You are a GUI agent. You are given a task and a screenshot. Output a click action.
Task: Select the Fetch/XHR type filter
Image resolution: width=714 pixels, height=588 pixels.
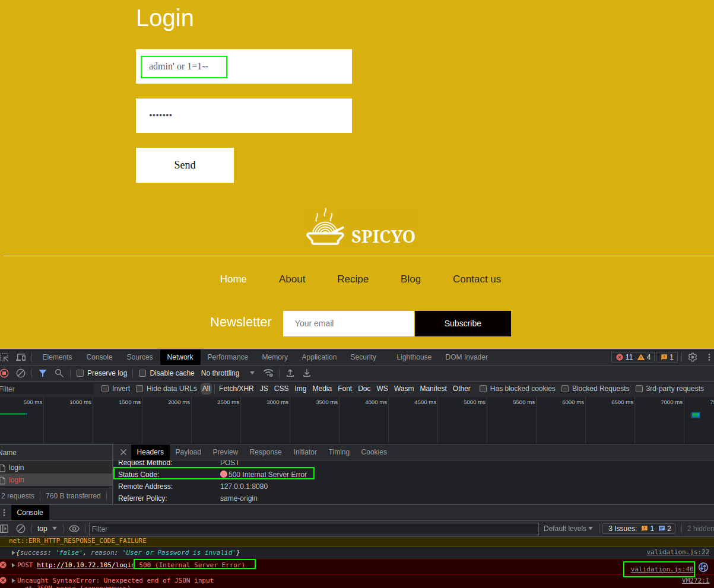click(x=236, y=389)
